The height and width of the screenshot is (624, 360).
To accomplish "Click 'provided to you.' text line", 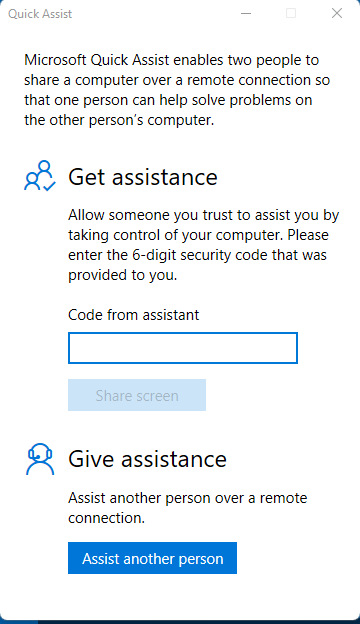I will (123, 275).
